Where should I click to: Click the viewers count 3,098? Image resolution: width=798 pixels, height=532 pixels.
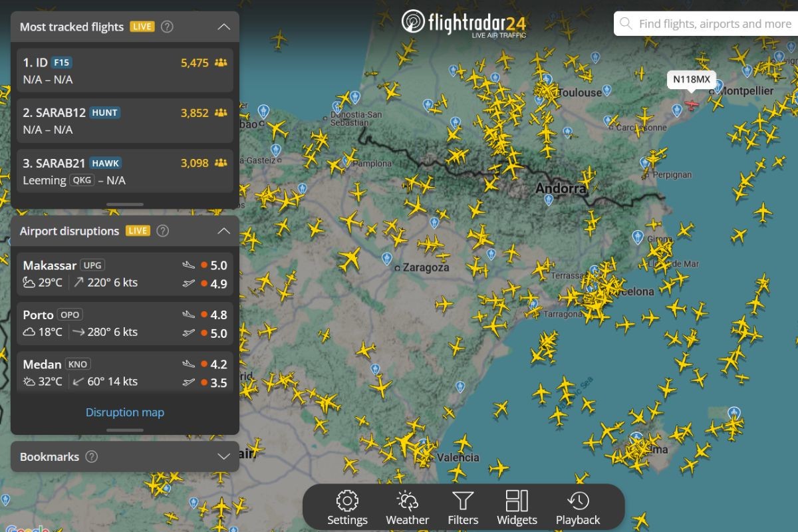[195, 163]
